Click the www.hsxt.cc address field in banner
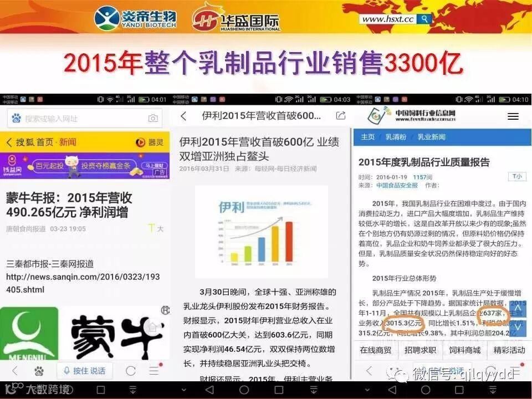Image resolution: width=532 pixels, height=399 pixels. [388, 19]
